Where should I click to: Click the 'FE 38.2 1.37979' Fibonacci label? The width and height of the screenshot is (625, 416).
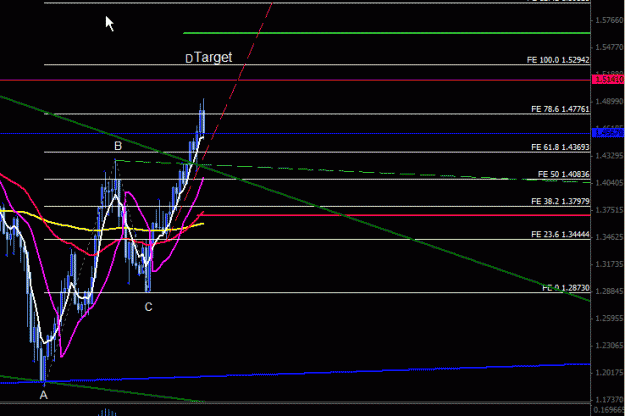[560, 202]
